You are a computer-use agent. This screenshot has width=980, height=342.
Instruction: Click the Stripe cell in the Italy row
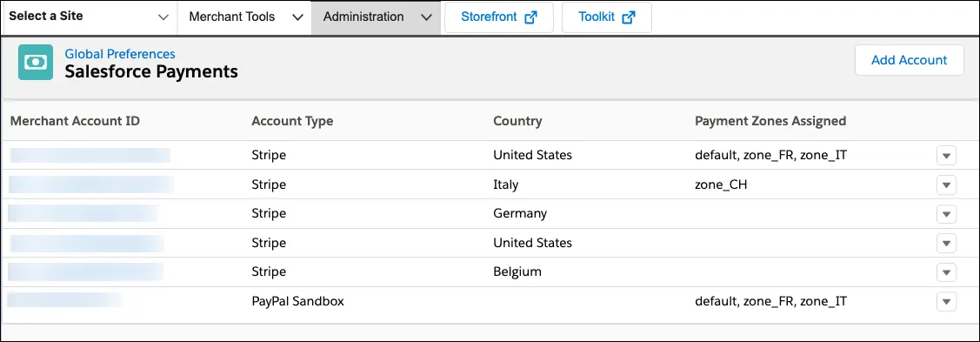click(269, 184)
